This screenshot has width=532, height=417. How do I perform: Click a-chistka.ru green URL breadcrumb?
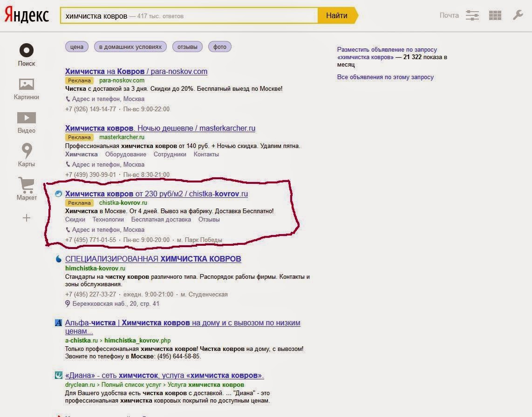click(x=82, y=340)
